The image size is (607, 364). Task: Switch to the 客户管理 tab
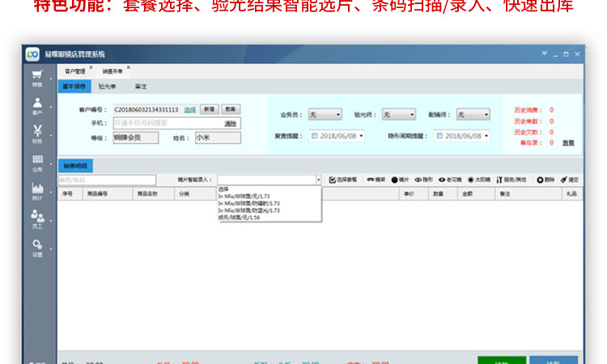point(74,71)
